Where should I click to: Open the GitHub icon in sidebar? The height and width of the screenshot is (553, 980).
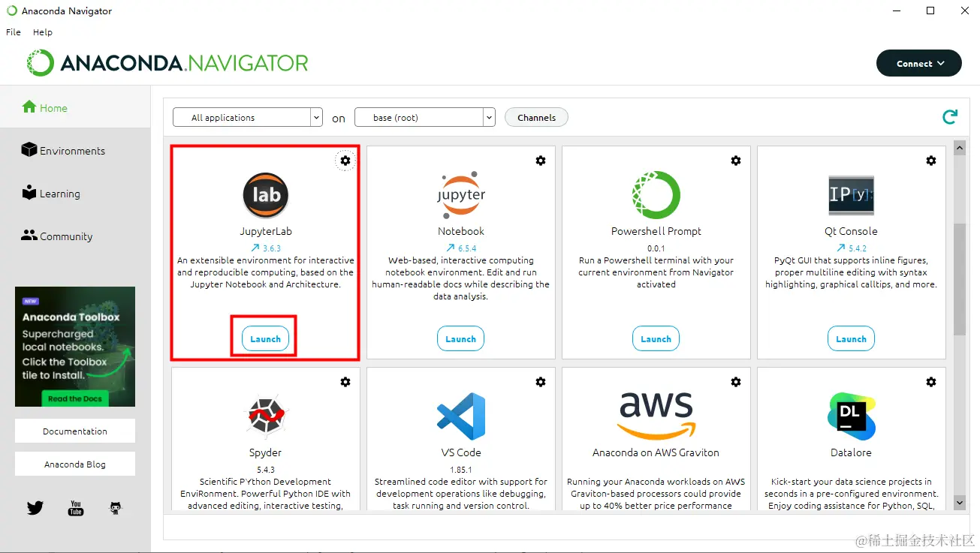(115, 508)
